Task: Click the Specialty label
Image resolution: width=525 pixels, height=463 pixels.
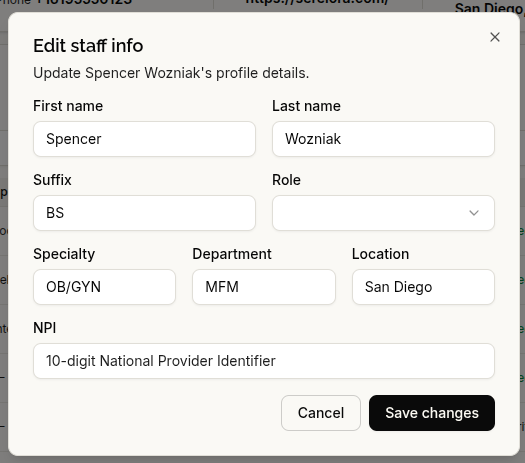Action: click(64, 254)
